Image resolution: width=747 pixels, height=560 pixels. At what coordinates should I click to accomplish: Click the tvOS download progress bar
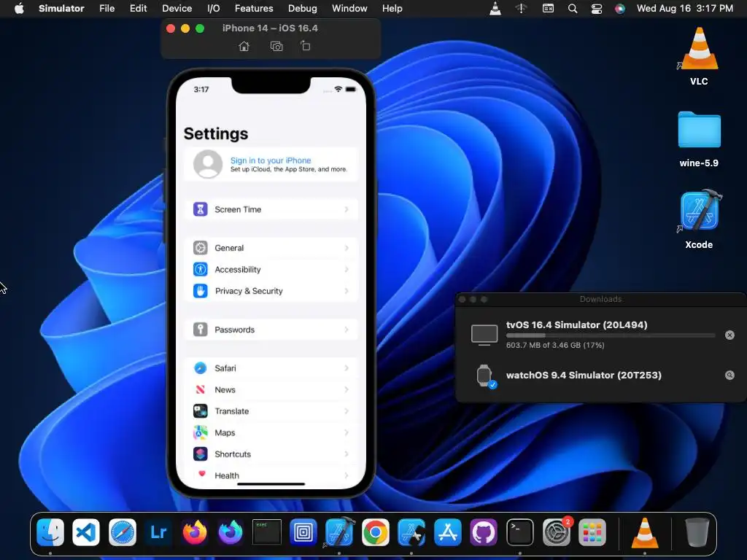(x=611, y=335)
